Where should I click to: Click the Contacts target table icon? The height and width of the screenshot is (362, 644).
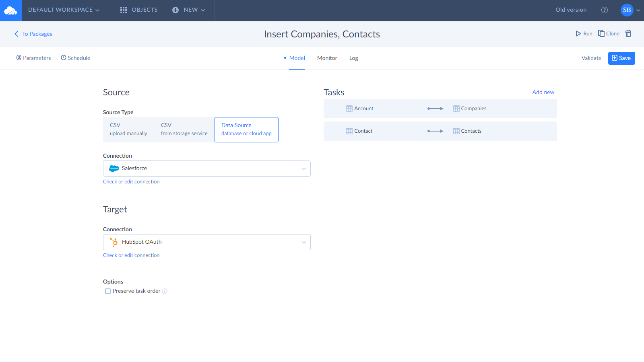tap(456, 131)
